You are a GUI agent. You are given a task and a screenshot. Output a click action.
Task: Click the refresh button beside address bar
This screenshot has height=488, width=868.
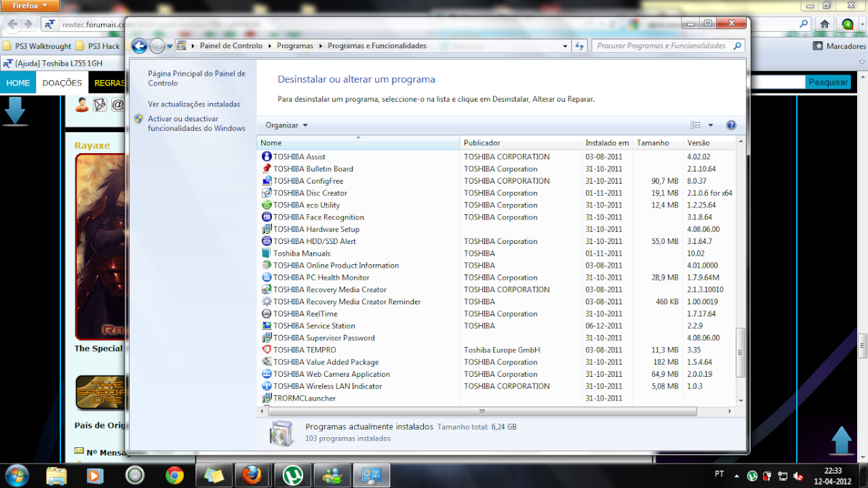[x=579, y=46]
